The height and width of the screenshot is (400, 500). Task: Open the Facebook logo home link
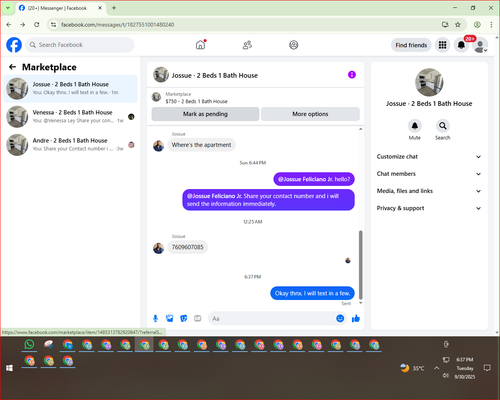[x=14, y=45]
